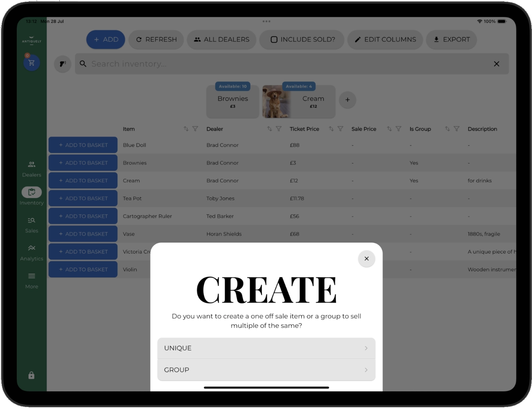Click the search magnifier icon
Screen dimensions: 532x409
pos(83,64)
